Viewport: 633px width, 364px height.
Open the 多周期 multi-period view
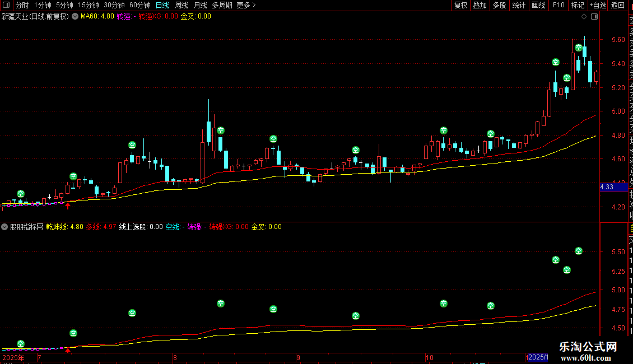[x=222, y=5]
